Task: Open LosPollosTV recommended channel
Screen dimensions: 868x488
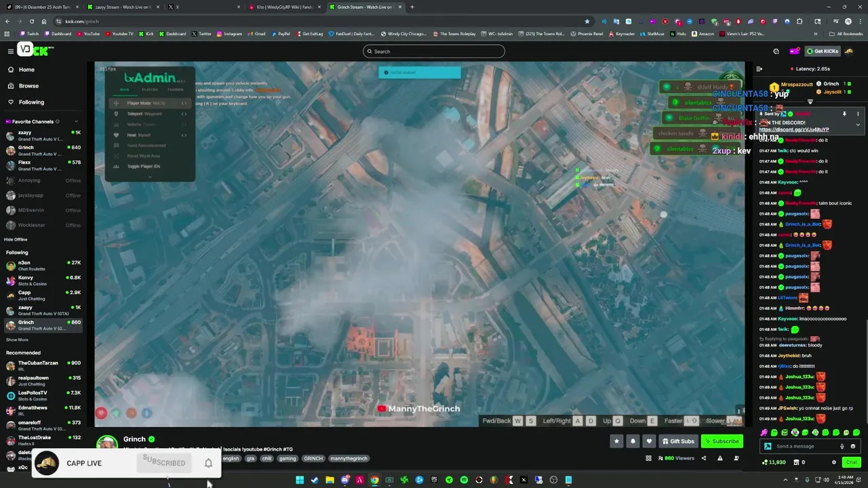Action: [43, 396]
